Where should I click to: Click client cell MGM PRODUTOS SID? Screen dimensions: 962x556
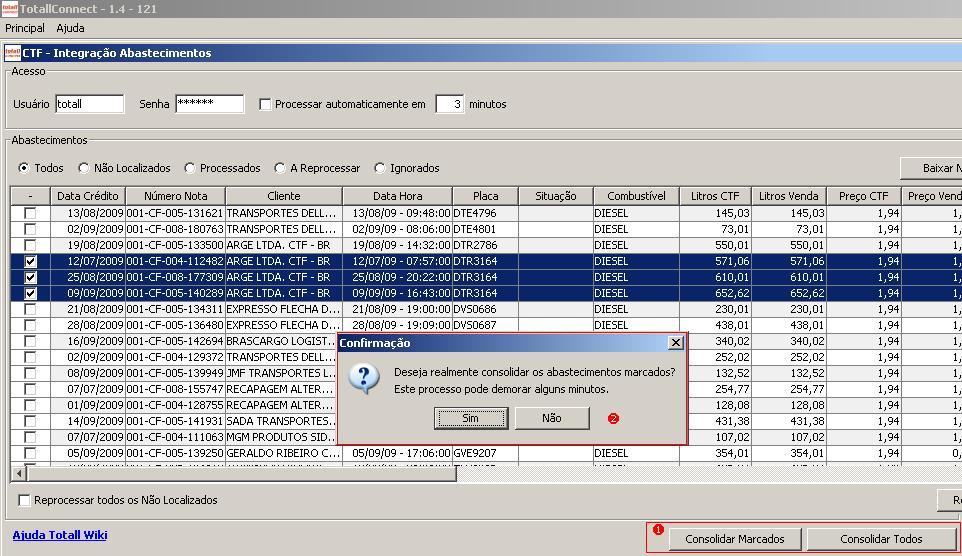[x=281, y=437]
